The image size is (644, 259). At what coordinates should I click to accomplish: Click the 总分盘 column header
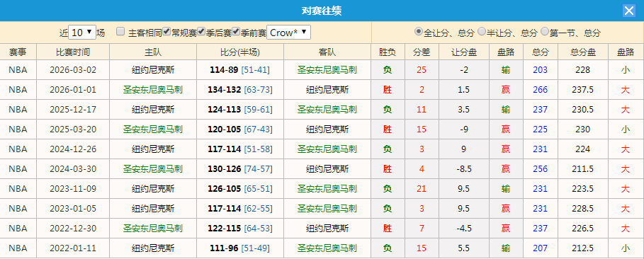583,52
